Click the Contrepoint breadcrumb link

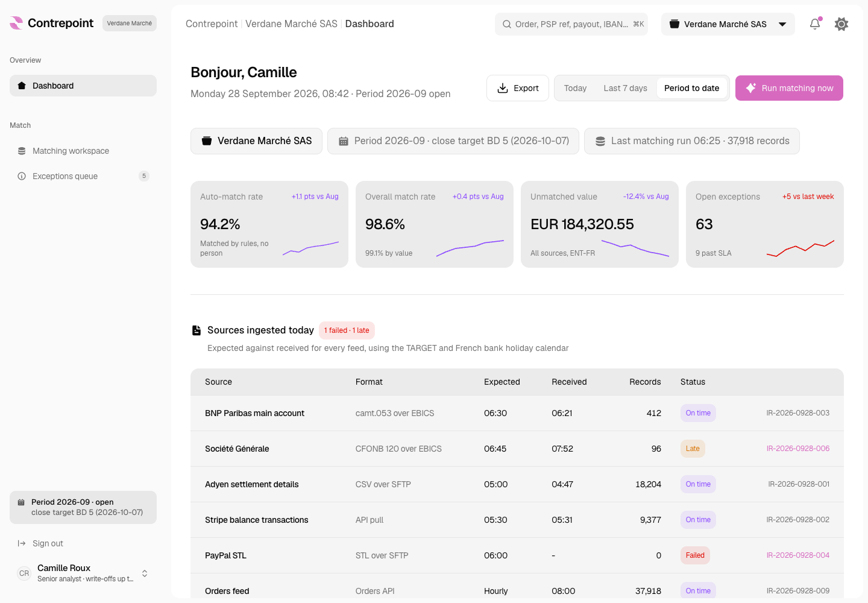212,24
